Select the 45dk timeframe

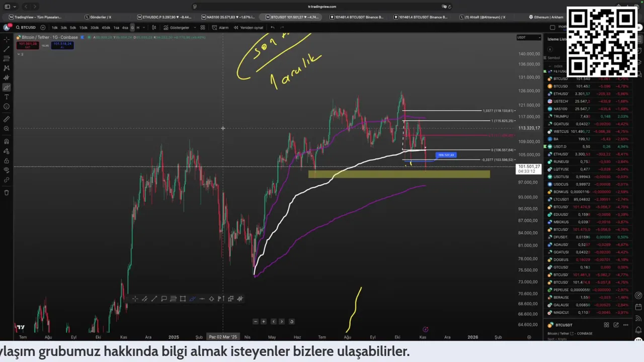pos(106,28)
